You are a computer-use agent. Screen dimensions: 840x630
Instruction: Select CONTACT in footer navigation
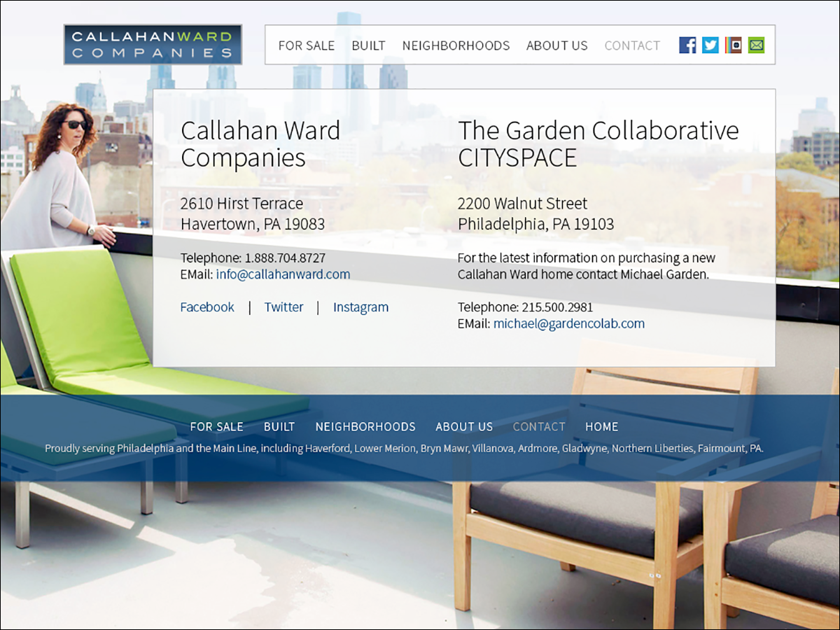point(539,427)
